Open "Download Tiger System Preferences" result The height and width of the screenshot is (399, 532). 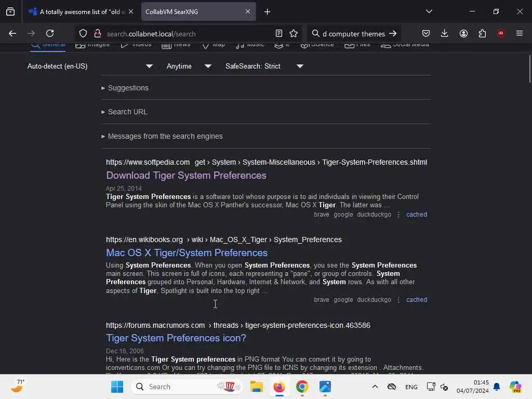pos(187,176)
